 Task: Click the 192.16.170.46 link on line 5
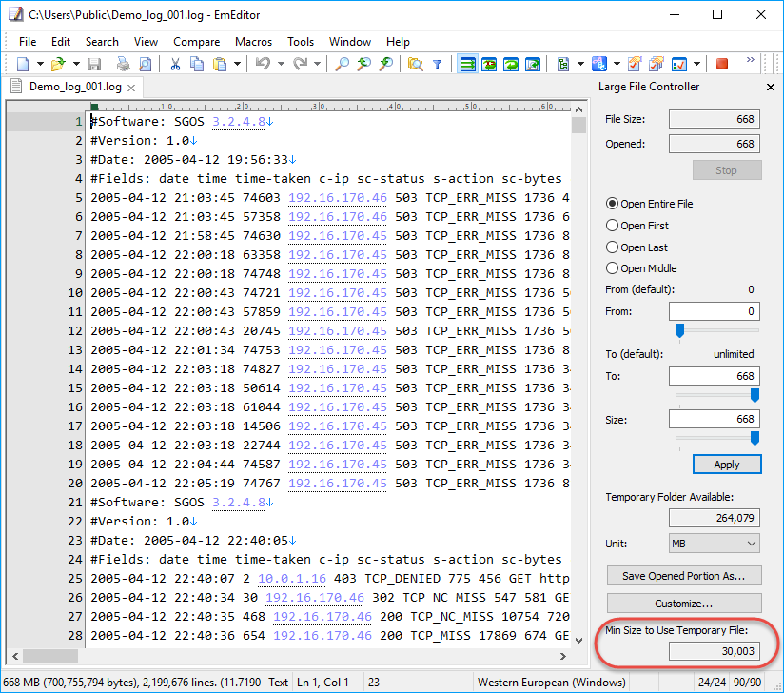pyautogui.click(x=338, y=198)
